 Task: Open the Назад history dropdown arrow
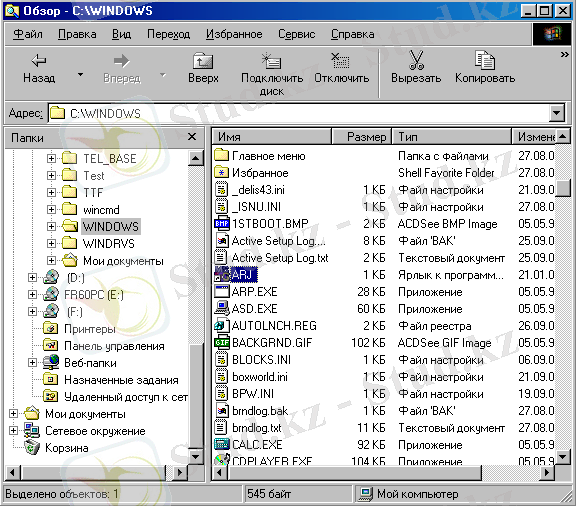(x=80, y=75)
